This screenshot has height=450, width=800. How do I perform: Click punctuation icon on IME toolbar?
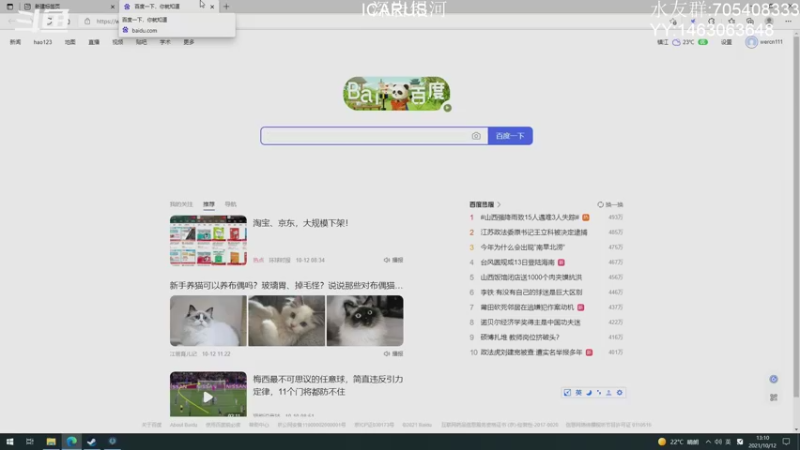[x=599, y=393]
